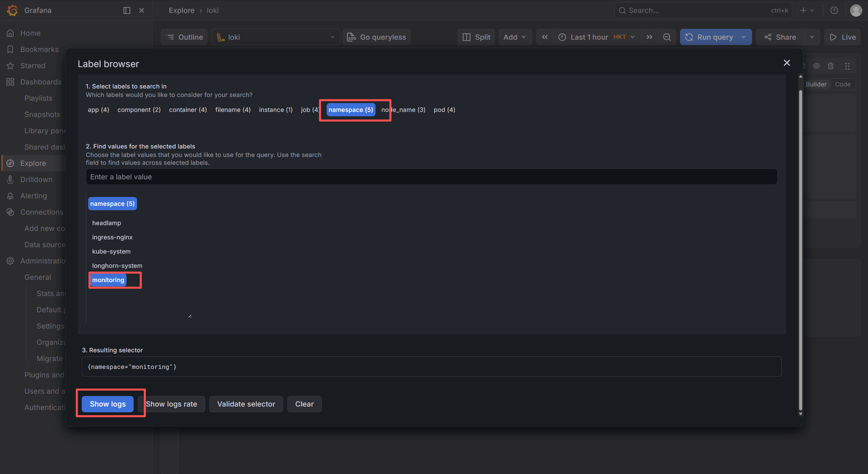The width and height of the screenshot is (868, 474).
Task: Open the Home icon in sidebar
Action: click(11, 33)
